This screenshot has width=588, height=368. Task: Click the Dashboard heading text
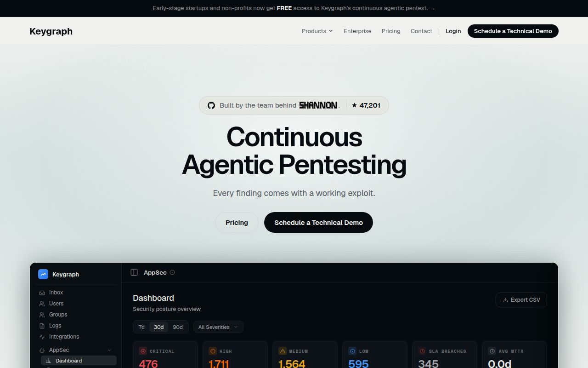(x=153, y=298)
